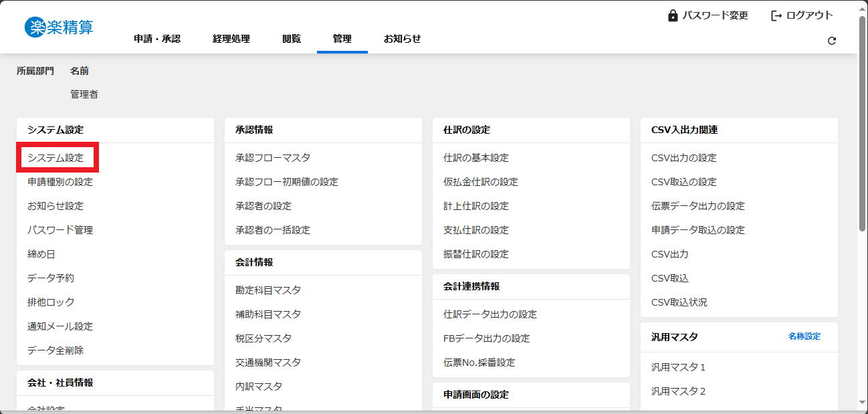Click the lock icon for パスワード変更
Viewport: 868px width, 414px height.
[673, 15]
